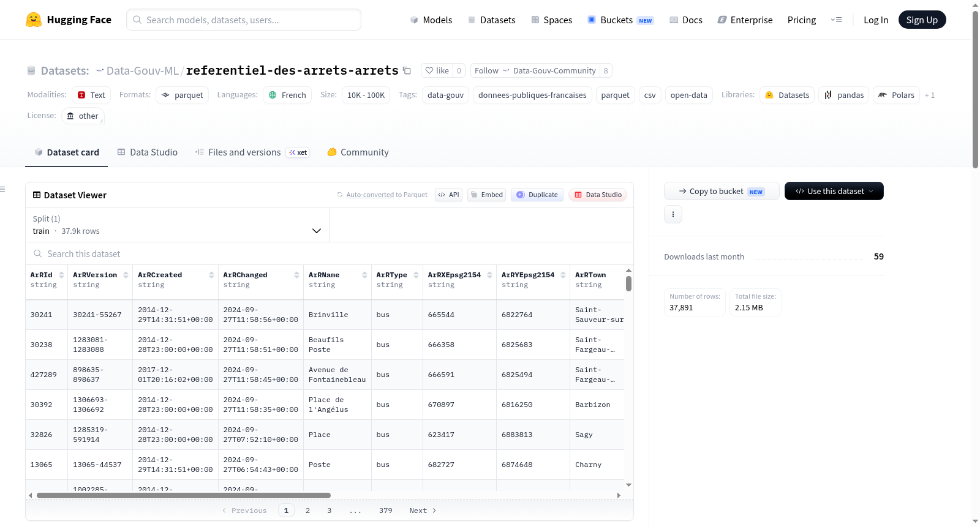Open the Use this dataset dropdown

click(834, 191)
